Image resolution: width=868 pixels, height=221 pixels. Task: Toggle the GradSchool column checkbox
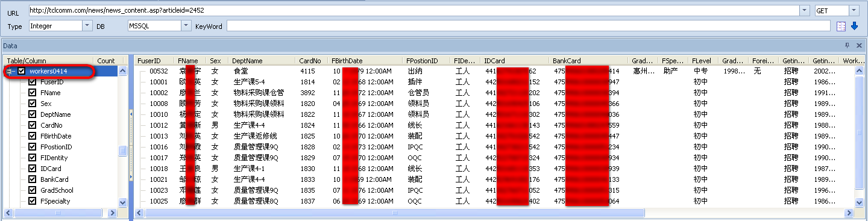pyautogui.click(x=33, y=190)
